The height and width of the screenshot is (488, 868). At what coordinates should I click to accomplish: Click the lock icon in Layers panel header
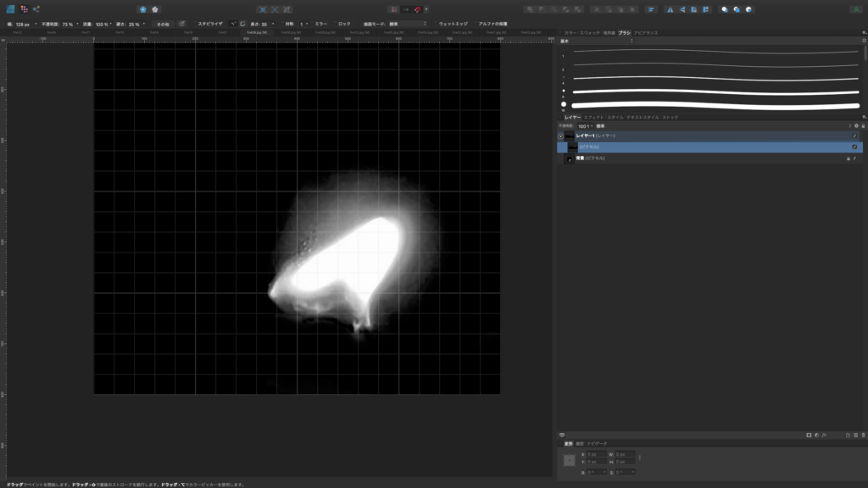[862, 125]
